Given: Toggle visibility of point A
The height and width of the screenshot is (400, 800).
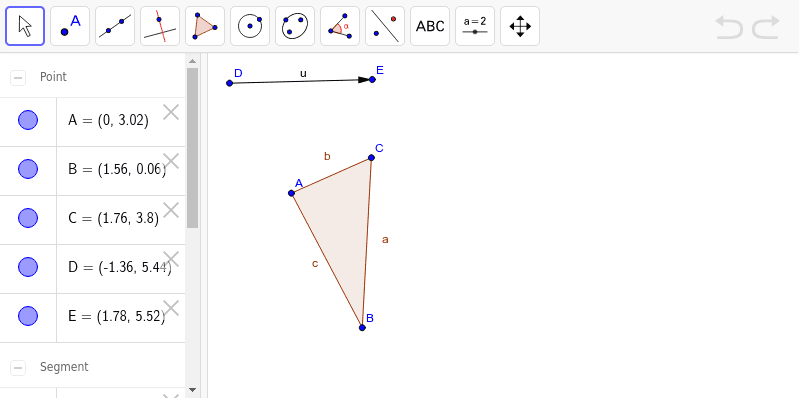Looking at the screenshot, I should (28, 120).
